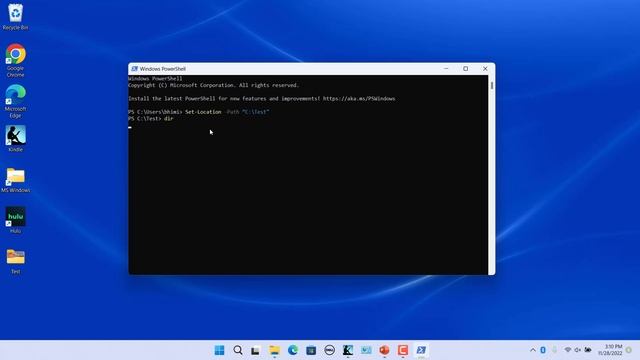640x360 pixels.
Task: Open taskbar Search
Action: (238, 350)
